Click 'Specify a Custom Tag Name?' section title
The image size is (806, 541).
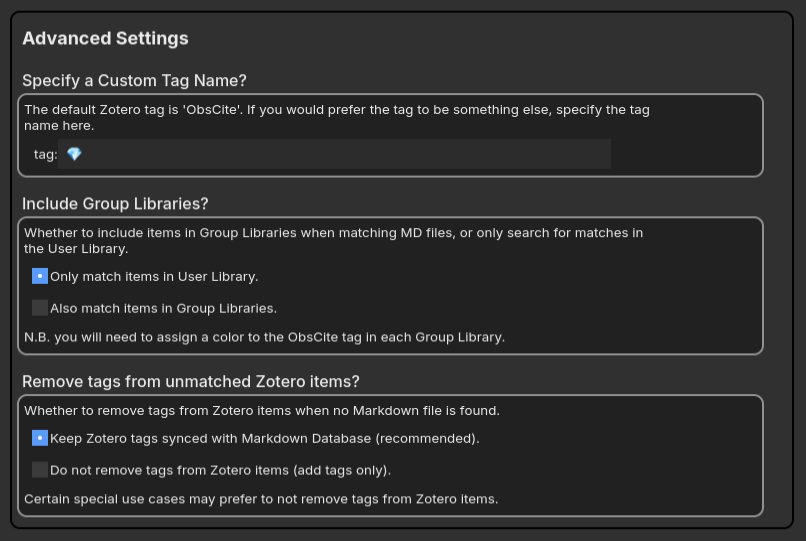pos(134,81)
